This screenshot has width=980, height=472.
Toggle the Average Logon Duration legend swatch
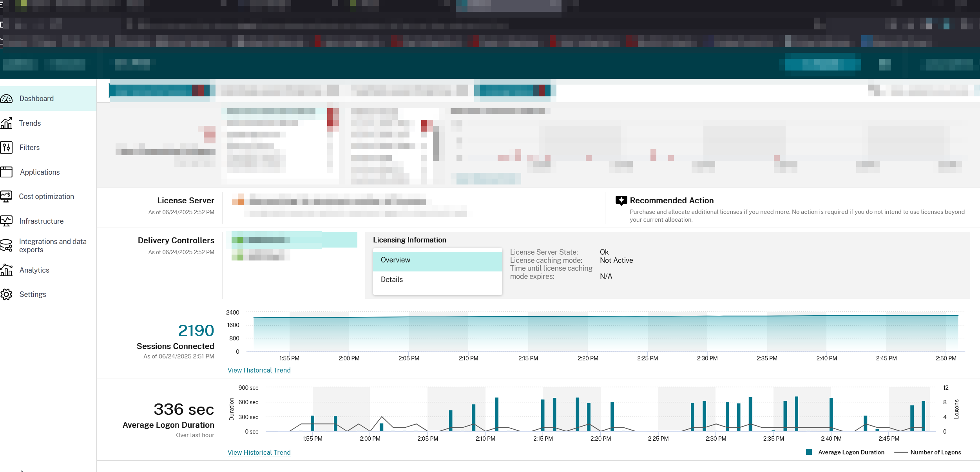coord(809,452)
